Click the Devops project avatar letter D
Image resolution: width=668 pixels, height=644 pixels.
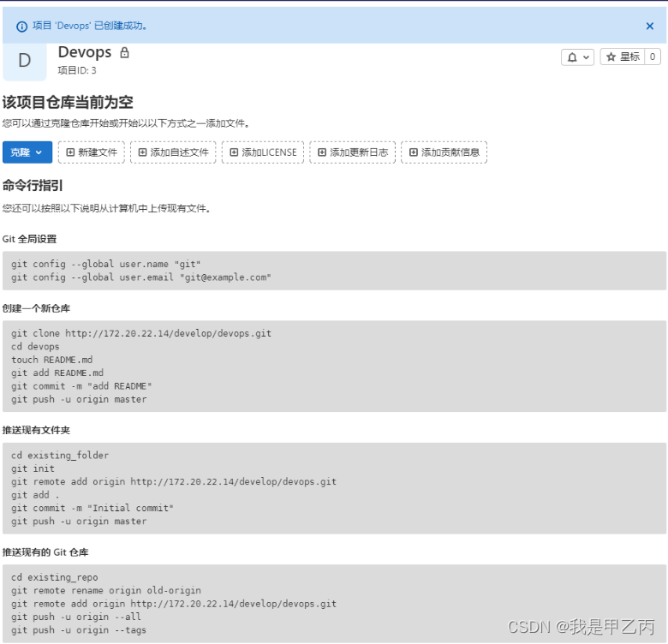25,61
